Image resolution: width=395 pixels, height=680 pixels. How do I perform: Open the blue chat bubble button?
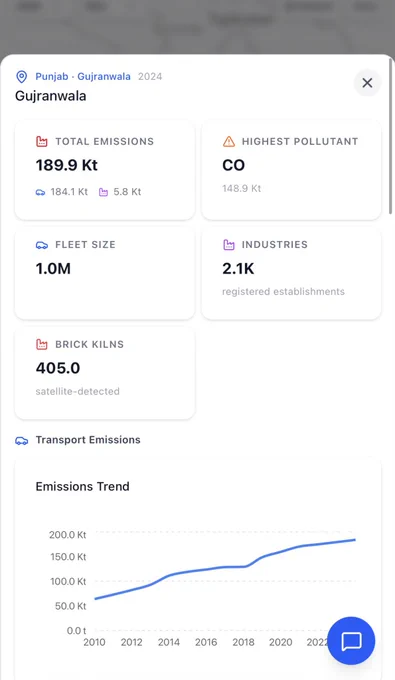(x=351, y=641)
